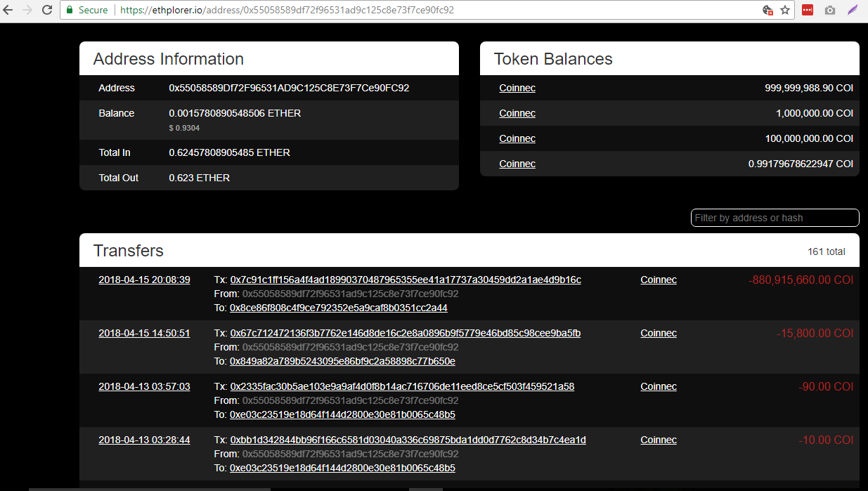This screenshot has height=491, width=868.
Task: Open transaction hash starting 0x2335fac3
Action: click(x=402, y=386)
